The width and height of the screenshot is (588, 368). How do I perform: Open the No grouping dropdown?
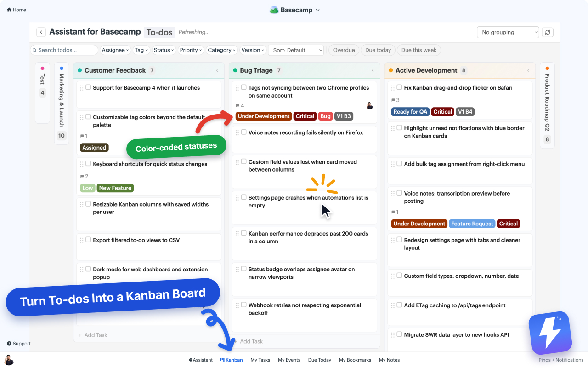click(508, 32)
